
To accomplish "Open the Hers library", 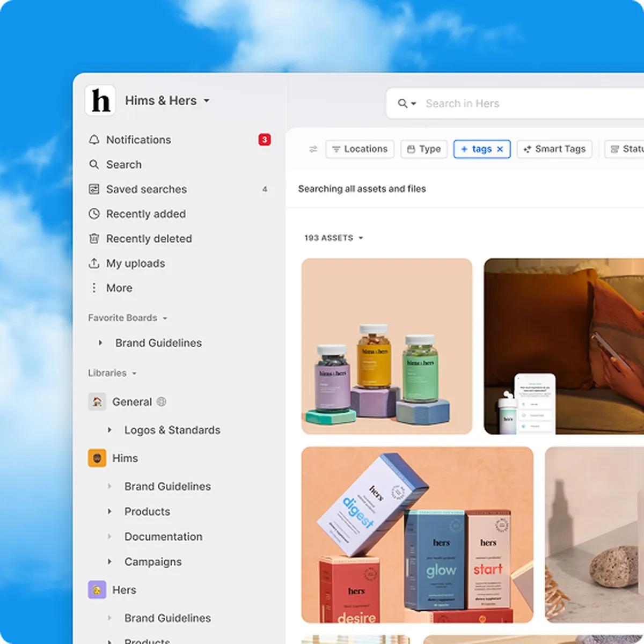I will [124, 590].
